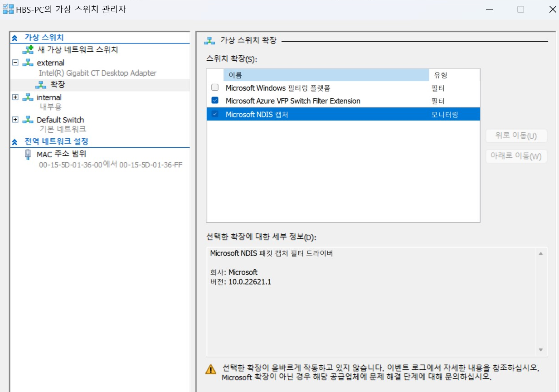Click the 기본 네트워크 description text
The width and height of the screenshot is (559, 392).
pyautogui.click(x=63, y=129)
